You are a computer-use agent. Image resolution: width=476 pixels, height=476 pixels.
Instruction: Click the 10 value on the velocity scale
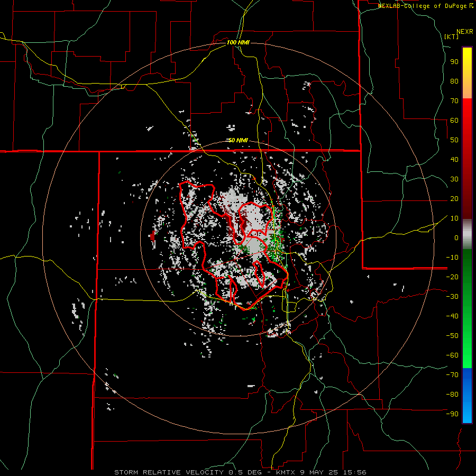[x=454, y=218]
